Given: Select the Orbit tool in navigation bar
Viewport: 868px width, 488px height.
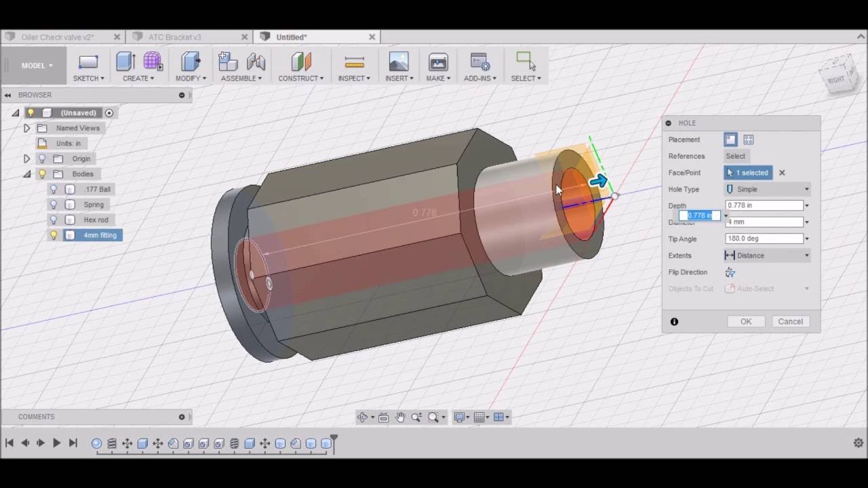Looking at the screenshot, I should pyautogui.click(x=363, y=418).
